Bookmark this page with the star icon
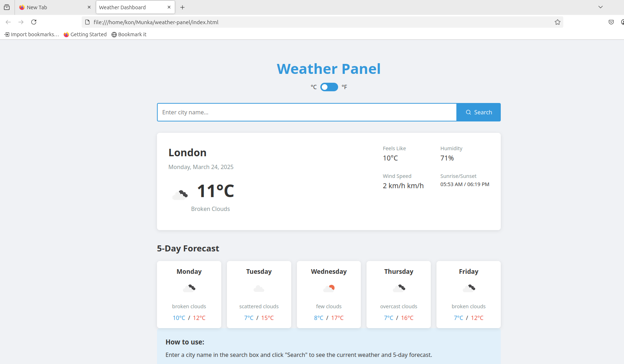Image resolution: width=624 pixels, height=364 pixels. coord(558,22)
